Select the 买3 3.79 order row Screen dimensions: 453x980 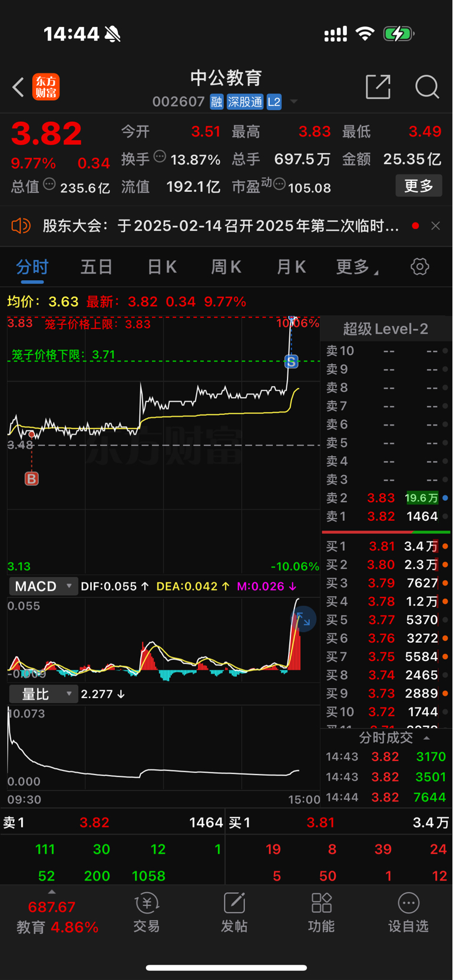point(387,583)
